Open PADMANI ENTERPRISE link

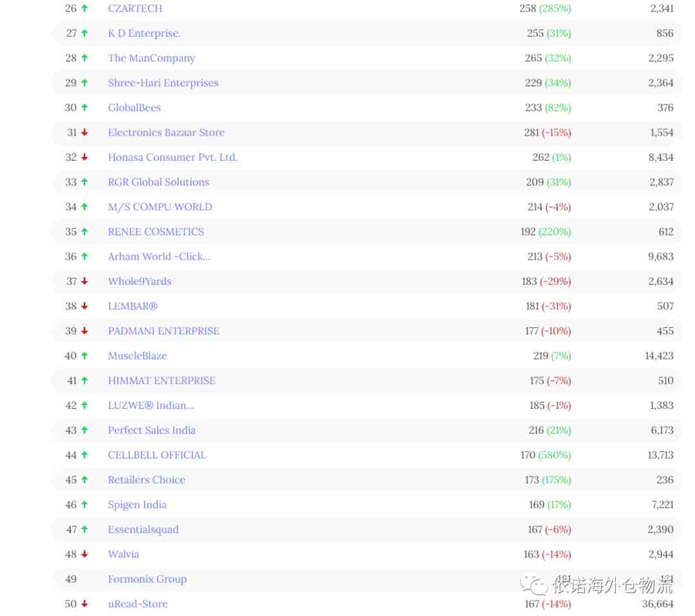pyautogui.click(x=163, y=331)
